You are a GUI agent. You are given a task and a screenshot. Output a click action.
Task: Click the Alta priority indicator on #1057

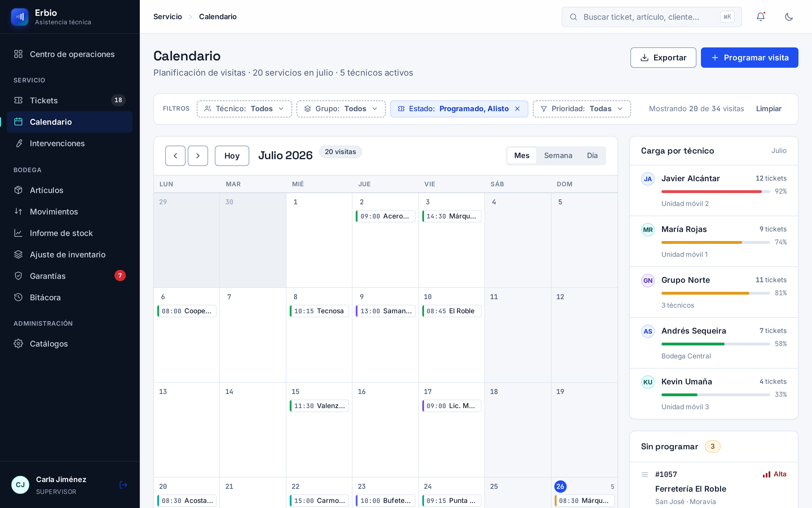point(775,474)
